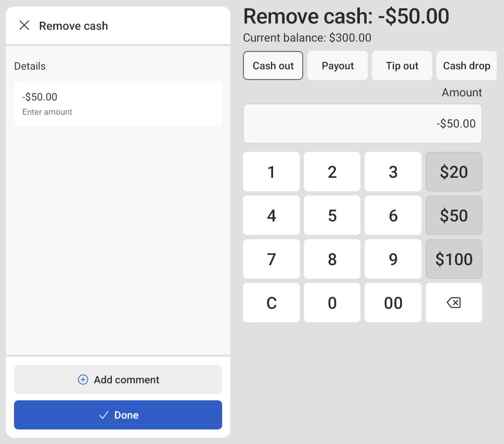Choose the Cash drop reason tab
Image resolution: width=504 pixels, height=444 pixels.
click(x=467, y=66)
